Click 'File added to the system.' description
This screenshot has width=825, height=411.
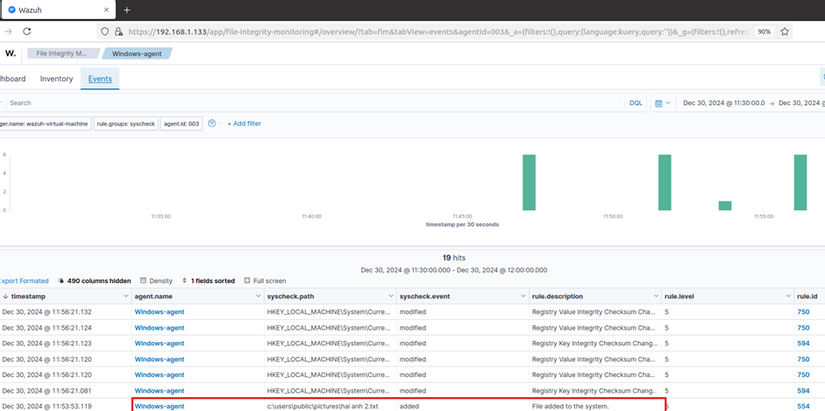570,407
